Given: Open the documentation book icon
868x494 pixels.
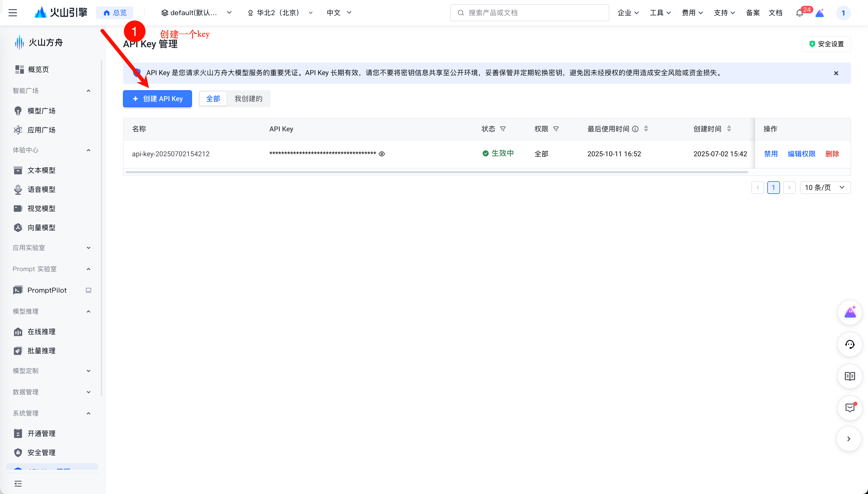Looking at the screenshot, I should coord(850,376).
